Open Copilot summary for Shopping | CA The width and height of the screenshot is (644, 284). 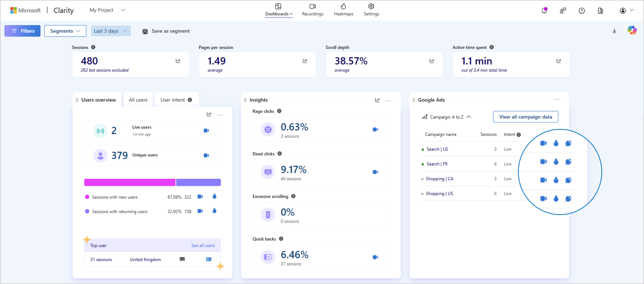[569, 180]
